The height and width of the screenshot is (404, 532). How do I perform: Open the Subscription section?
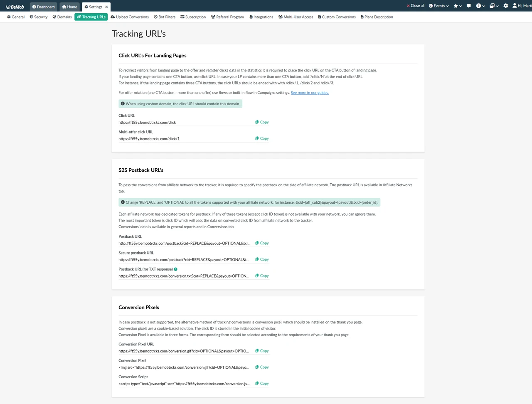(x=193, y=17)
